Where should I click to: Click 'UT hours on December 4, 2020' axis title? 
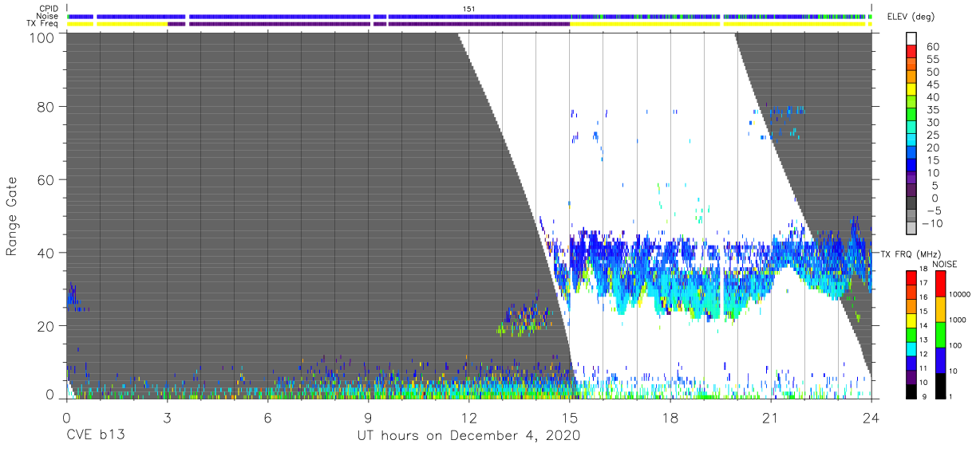pos(468,436)
